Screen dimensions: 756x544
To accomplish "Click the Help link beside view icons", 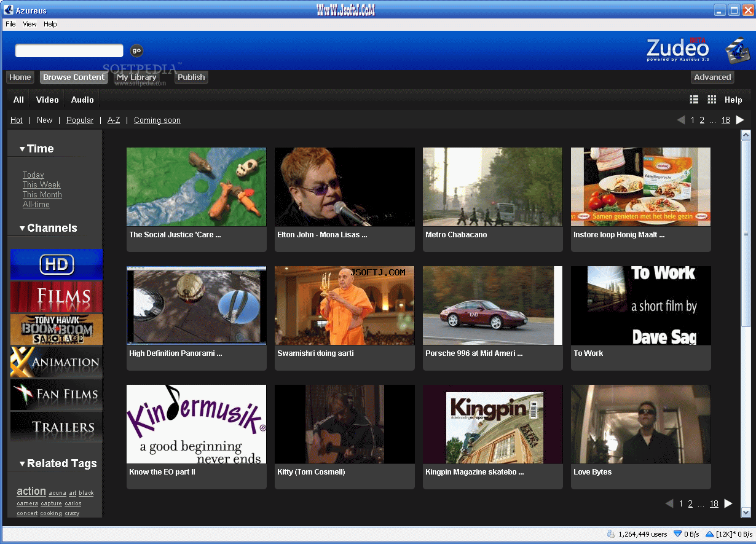I will coord(733,100).
